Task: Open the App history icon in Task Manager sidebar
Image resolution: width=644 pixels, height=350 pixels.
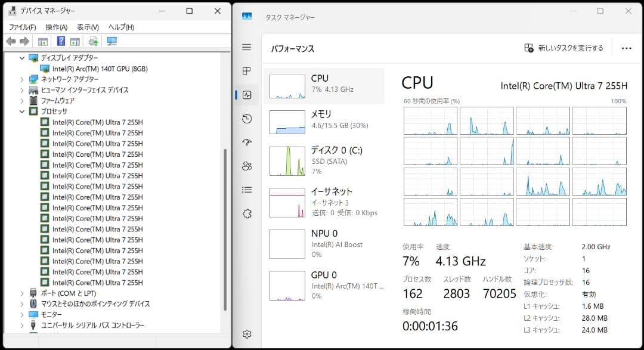Action: (x=247, y=119)
